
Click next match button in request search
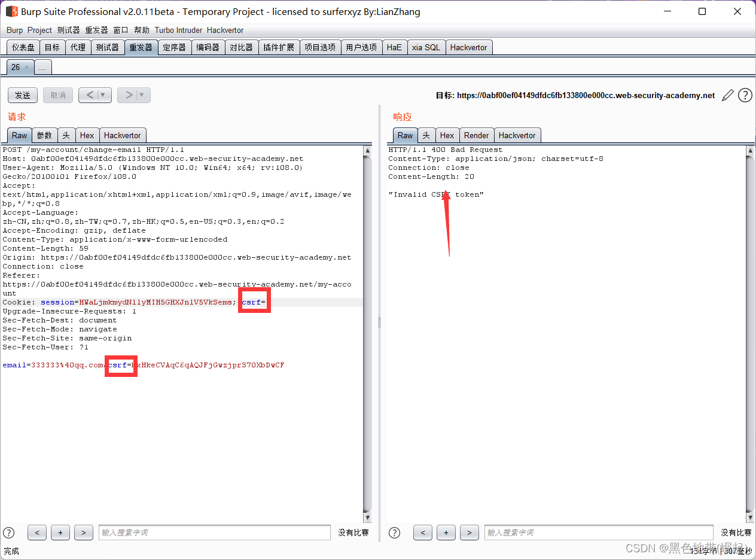pos(84,532)
